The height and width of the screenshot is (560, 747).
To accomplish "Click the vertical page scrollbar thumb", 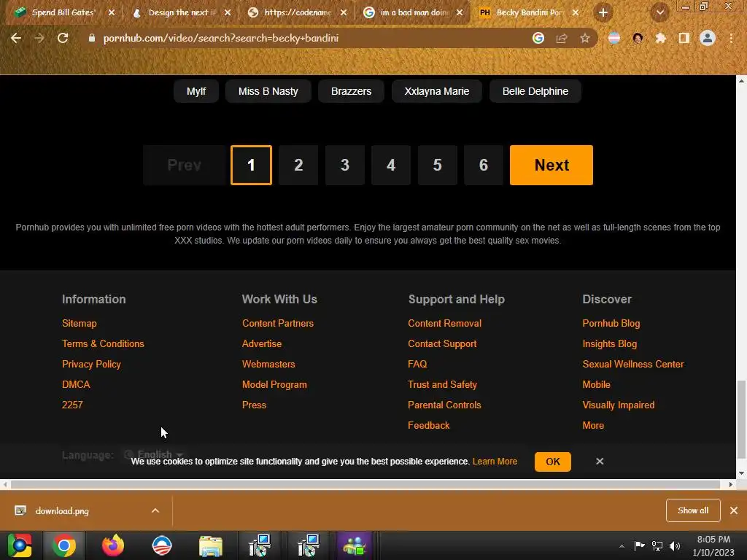I will point(741,419).
